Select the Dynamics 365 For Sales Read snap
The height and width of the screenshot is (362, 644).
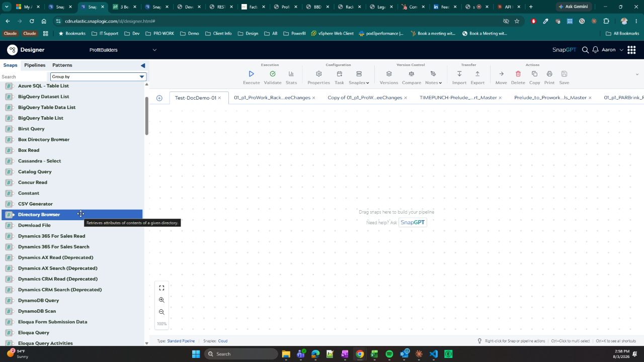pos(51,236)
